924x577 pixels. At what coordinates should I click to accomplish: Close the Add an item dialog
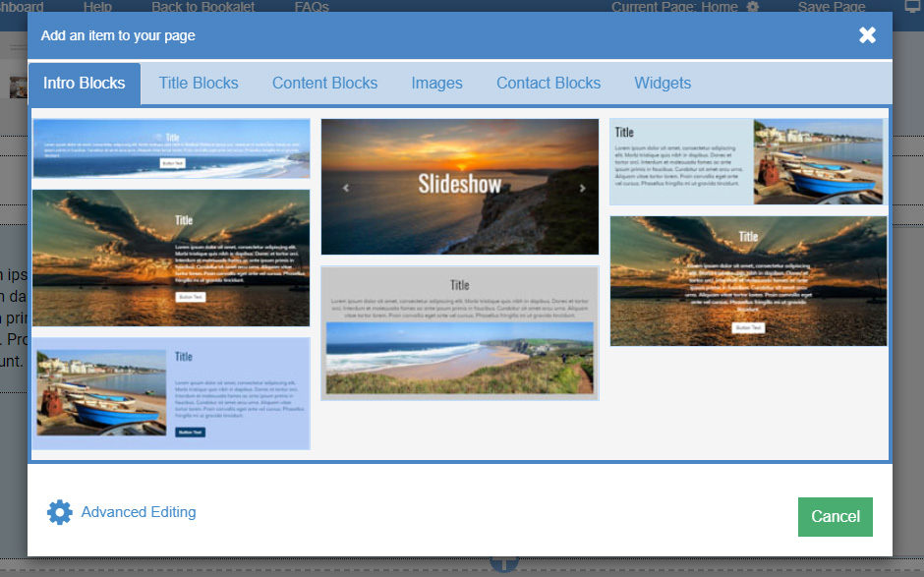pyautogui.click(x=867, y=35)
